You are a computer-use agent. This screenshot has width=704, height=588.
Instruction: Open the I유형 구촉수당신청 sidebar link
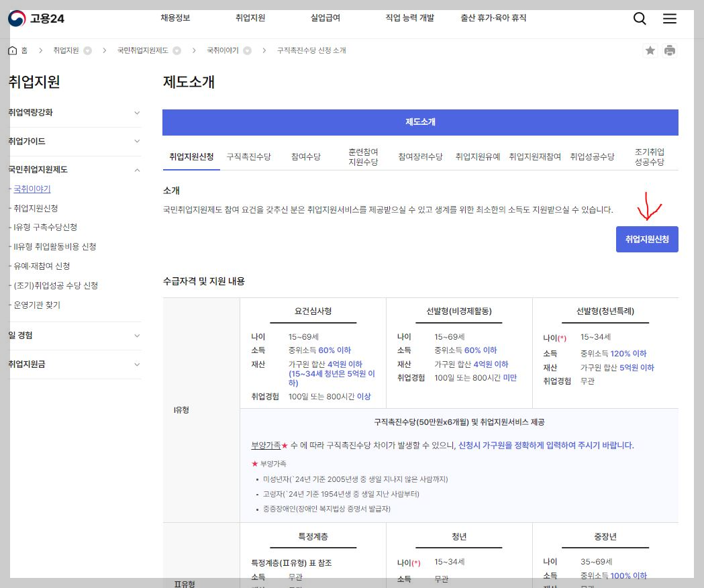(45, 228)
